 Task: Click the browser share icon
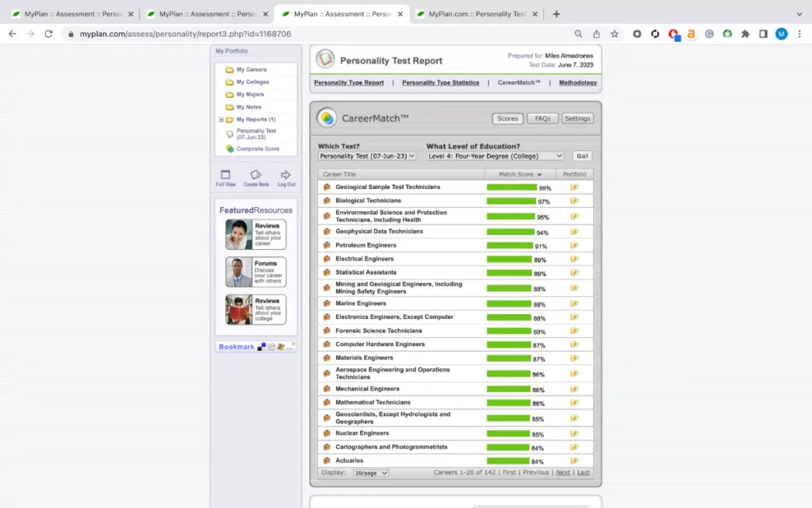pyautogui.click(x=596, y=33)
